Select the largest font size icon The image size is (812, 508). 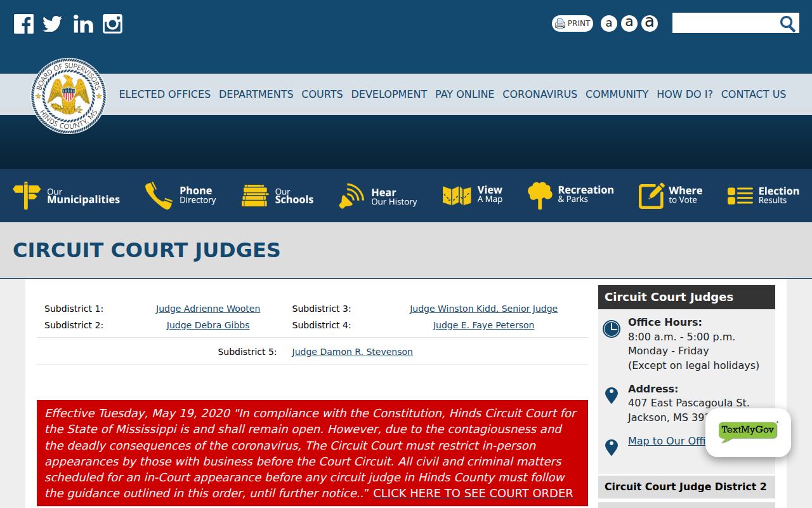(649, 23)
